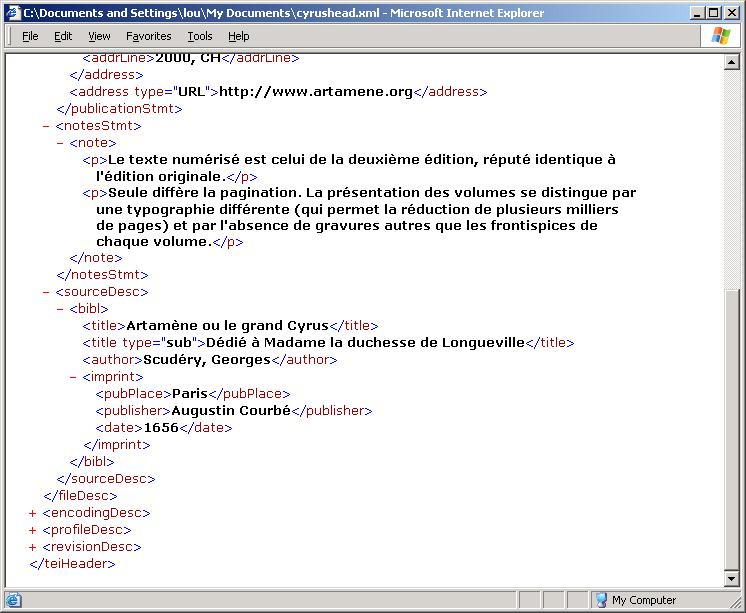
Task: Open the View menu
Action: 99,36
